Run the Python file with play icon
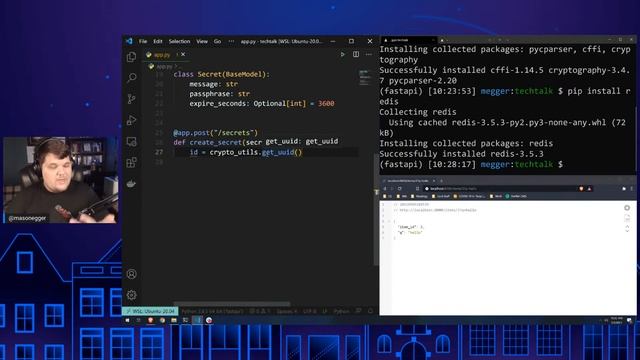 click(342, 54)
